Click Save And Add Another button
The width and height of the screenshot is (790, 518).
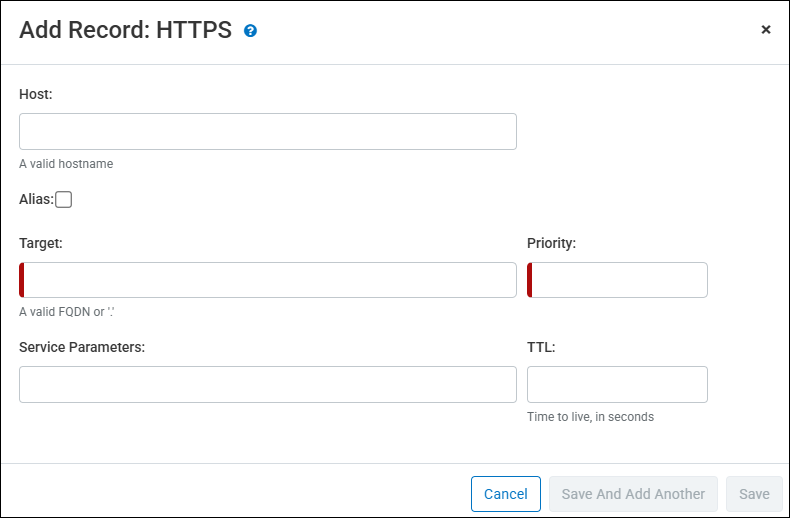[x=633, y=494]
